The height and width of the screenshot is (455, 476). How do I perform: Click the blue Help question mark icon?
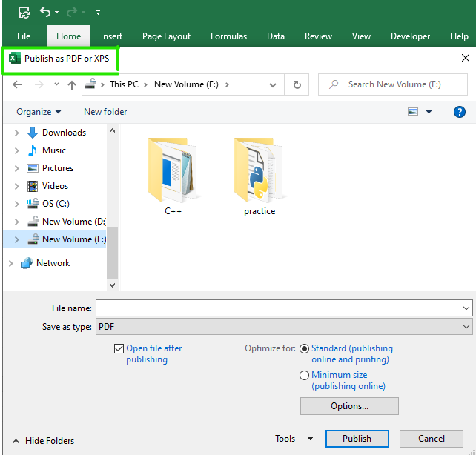459,112
